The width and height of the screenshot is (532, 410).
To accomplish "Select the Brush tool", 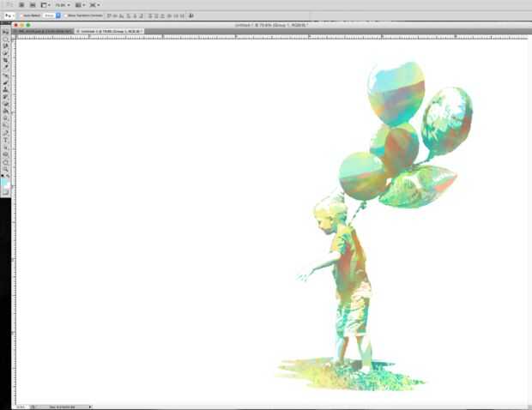I will point(5,82).
